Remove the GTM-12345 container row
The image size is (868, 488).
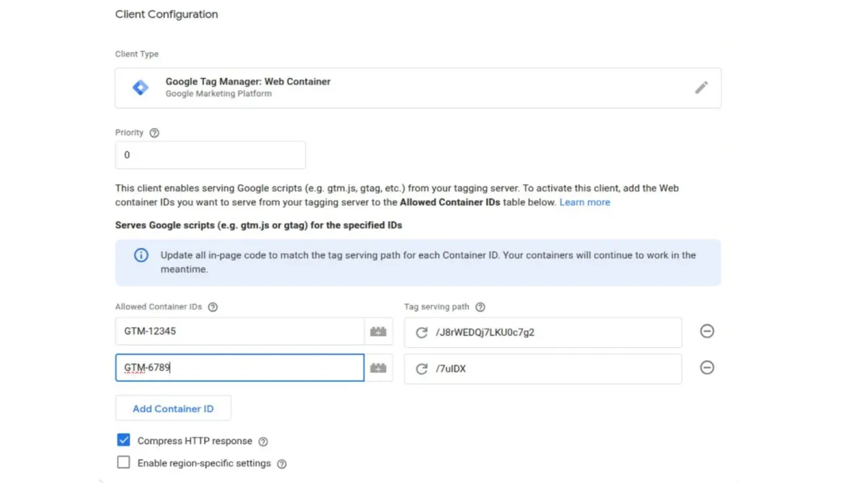[707, 331]
